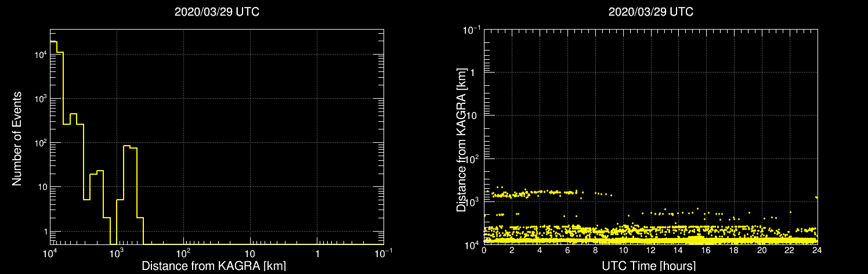Click the 10 tick on the histogram y-axis
Screen dimensions: 868x274
[x=42, y=187]
